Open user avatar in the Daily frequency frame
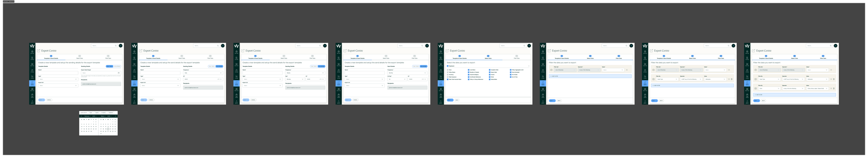Image resolution: width=868 pixels, height=158 pixels. tap(223, 46)
